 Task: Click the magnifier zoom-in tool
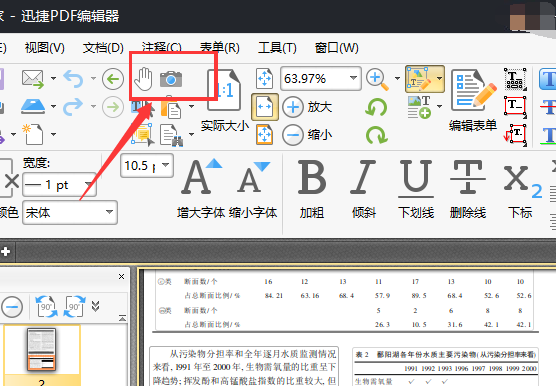click(x=377, y=79)
